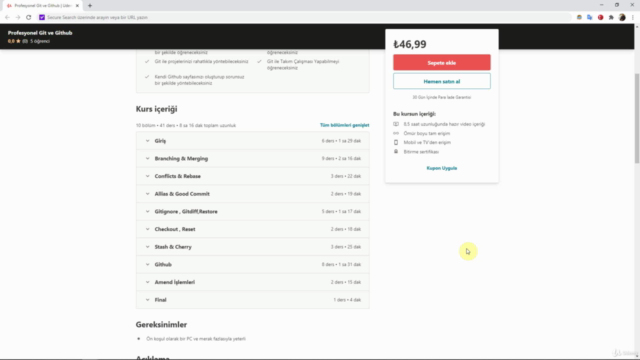
Task: Click the Profesyonel Git ve Github header title
Action: [40, 33]
